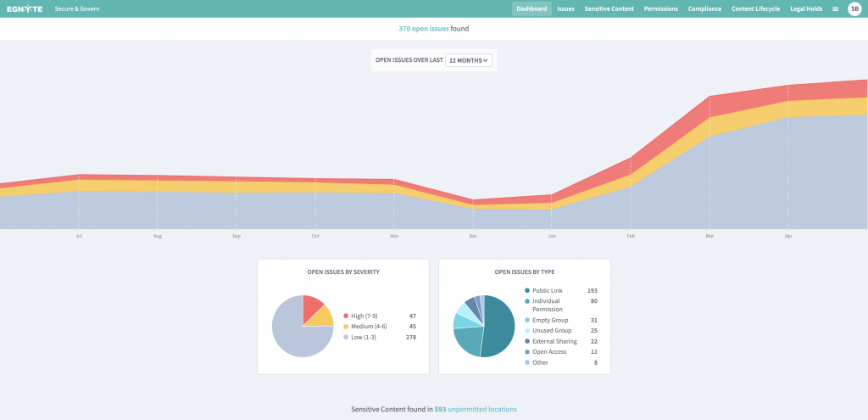Viewport: 868px width, 420px height.
Task: Open the Permissions tab
Action: (x=661, y=8)
